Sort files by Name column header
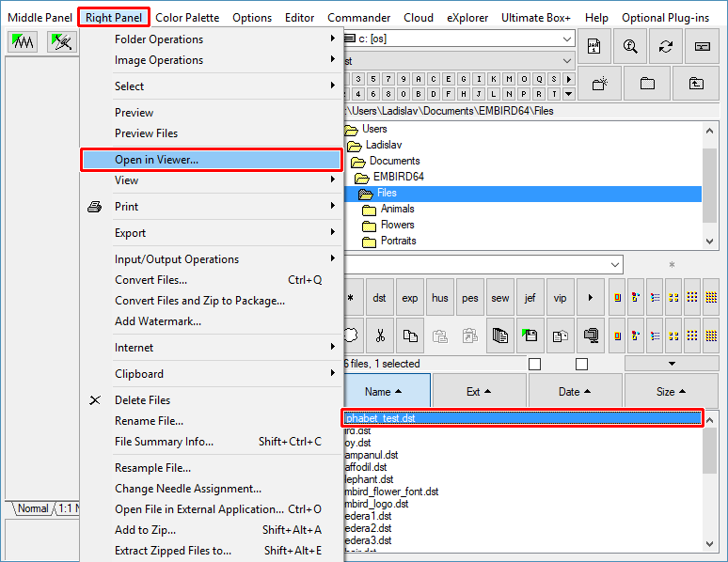The image size is (728, 562). pos(387,392)
